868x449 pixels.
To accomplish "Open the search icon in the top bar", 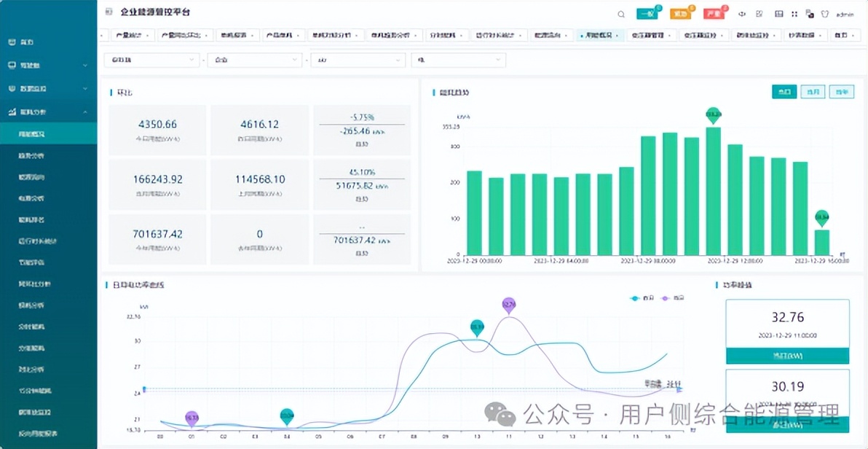I will [620, 13].
